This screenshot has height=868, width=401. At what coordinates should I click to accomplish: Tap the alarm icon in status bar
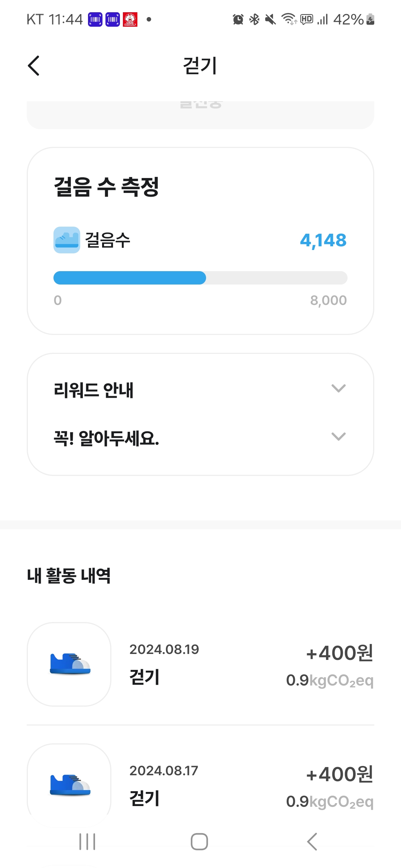pos(238,19)
